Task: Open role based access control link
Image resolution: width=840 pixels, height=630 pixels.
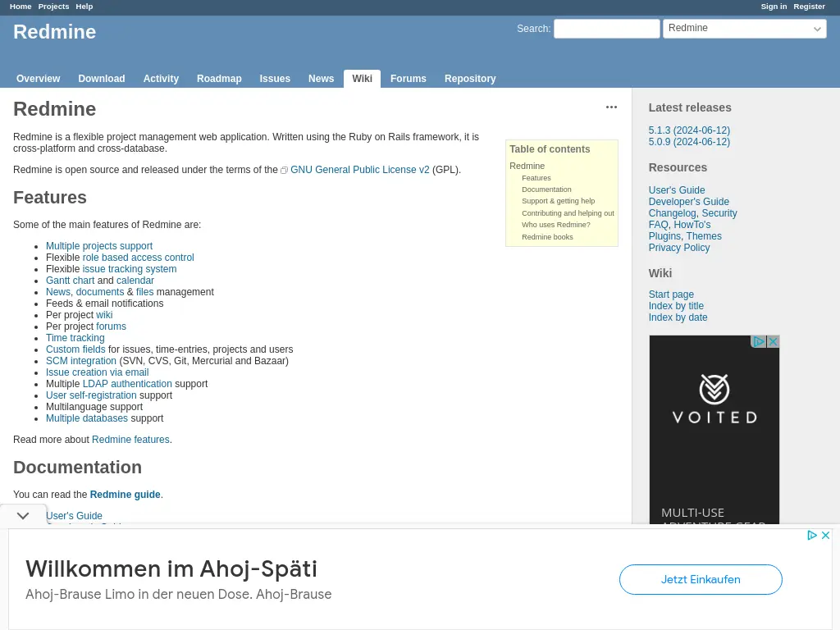Action: tap(138, 258)
